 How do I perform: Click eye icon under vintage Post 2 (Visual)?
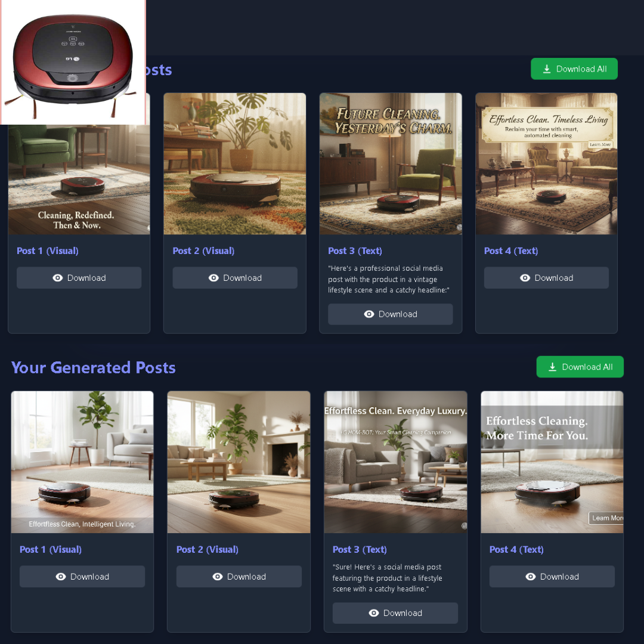(213, 278)
